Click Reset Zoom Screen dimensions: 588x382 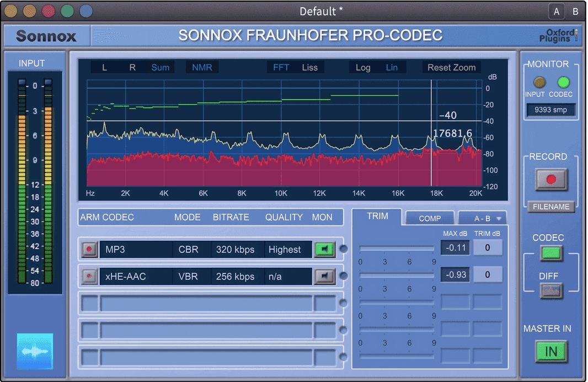(x=451, y=67)
